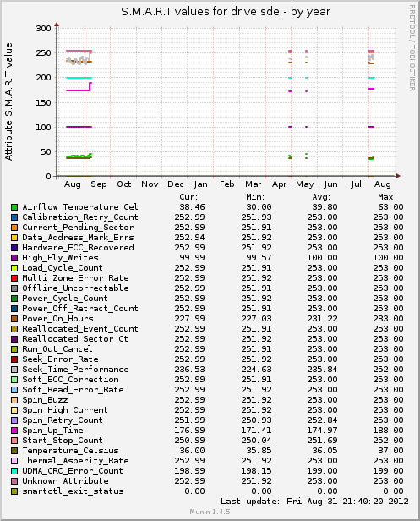Image resolution: width=420 pixels, height=521 pixels.
Task: Click the purple High_Fly_Writes legend swatch
Action: coord(14,258)
